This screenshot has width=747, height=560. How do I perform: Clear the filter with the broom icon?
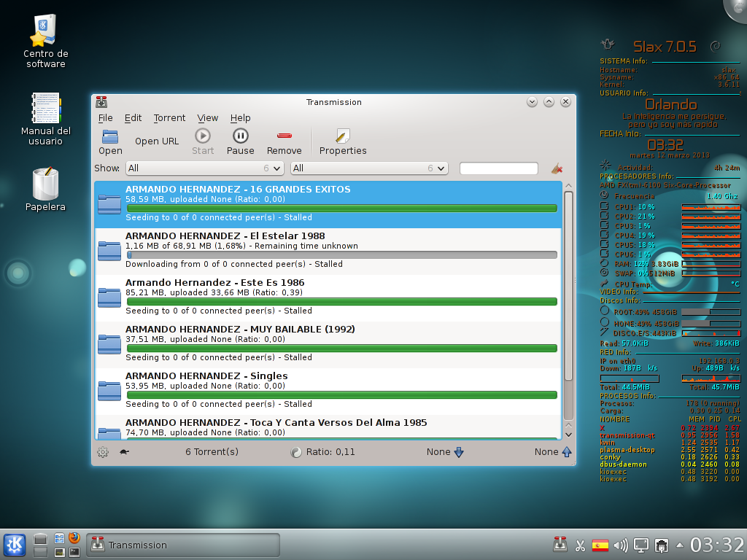click(x=557, y=168)
